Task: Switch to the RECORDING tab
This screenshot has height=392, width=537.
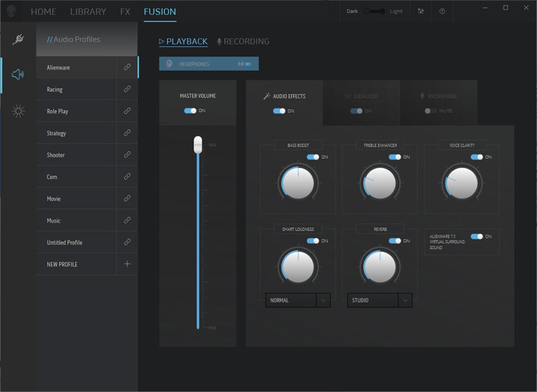Action: point(243,41)
